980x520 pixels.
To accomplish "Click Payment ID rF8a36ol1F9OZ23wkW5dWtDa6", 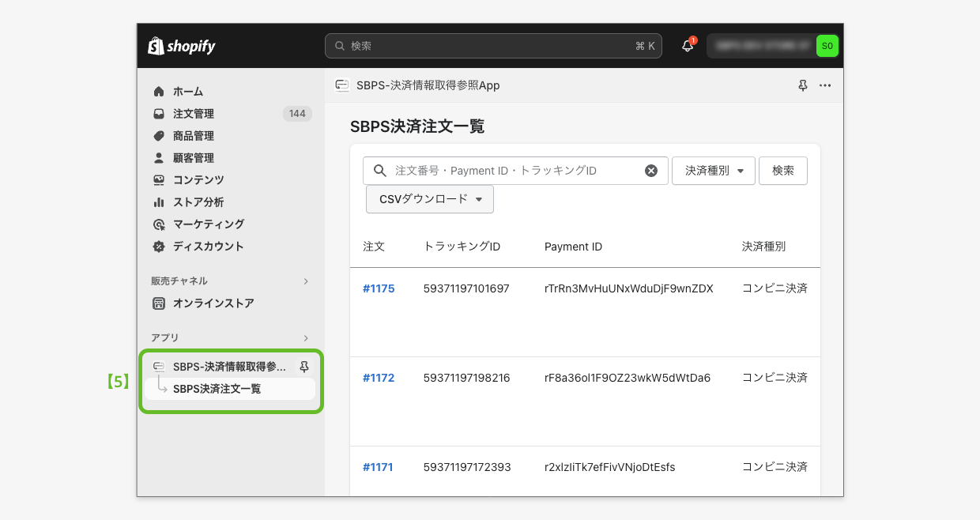I will click(x=628, y=378).
